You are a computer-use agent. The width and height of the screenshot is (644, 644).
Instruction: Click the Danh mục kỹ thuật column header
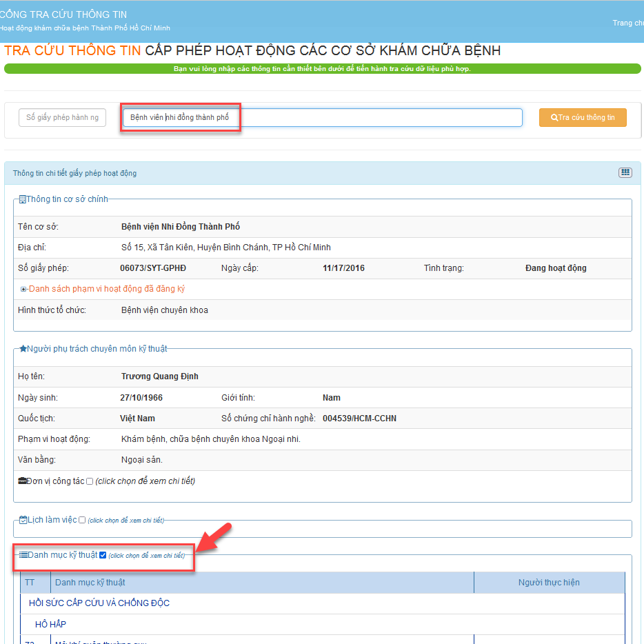[90, 583]
